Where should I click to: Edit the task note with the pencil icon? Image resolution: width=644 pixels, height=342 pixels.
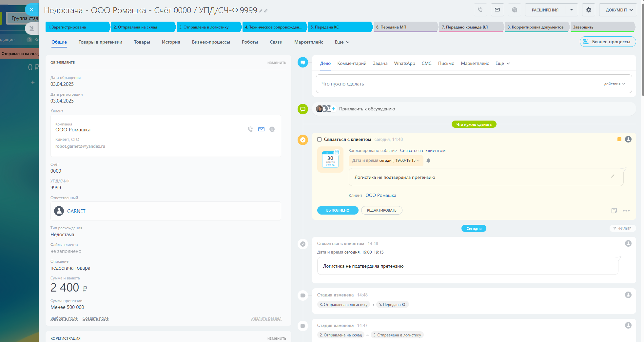pos(613,176)
